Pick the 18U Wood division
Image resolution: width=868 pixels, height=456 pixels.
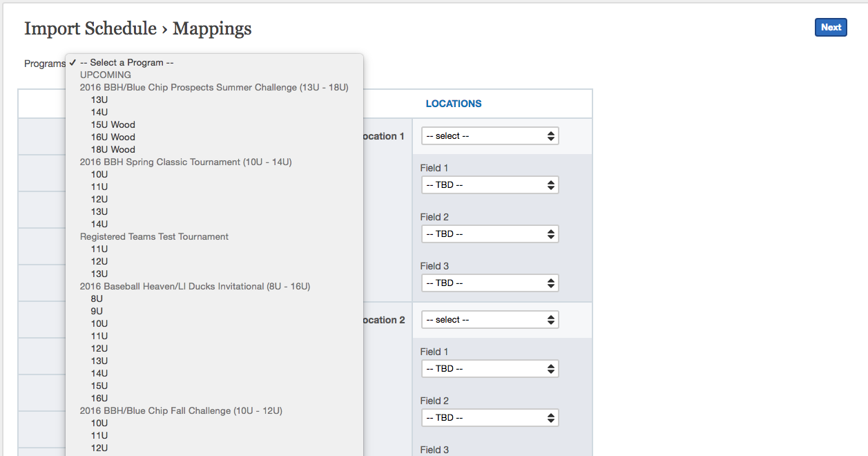(x=214, y=149)
